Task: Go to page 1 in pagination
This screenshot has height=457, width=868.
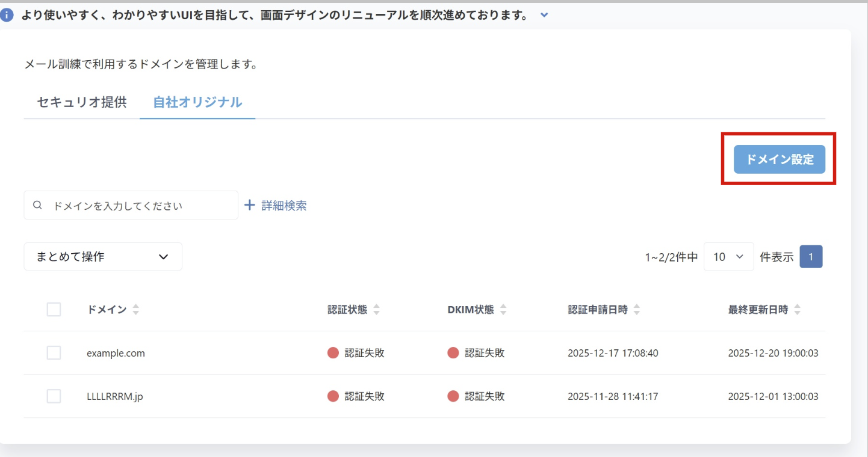Action: (811, 257)
